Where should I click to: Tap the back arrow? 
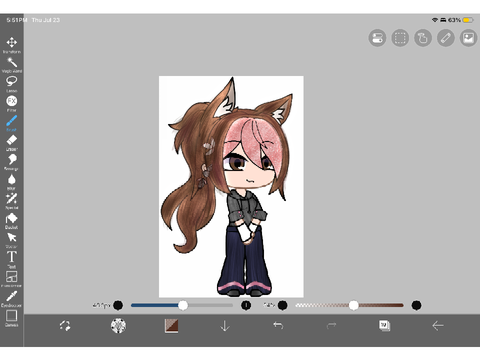point(438,326)
